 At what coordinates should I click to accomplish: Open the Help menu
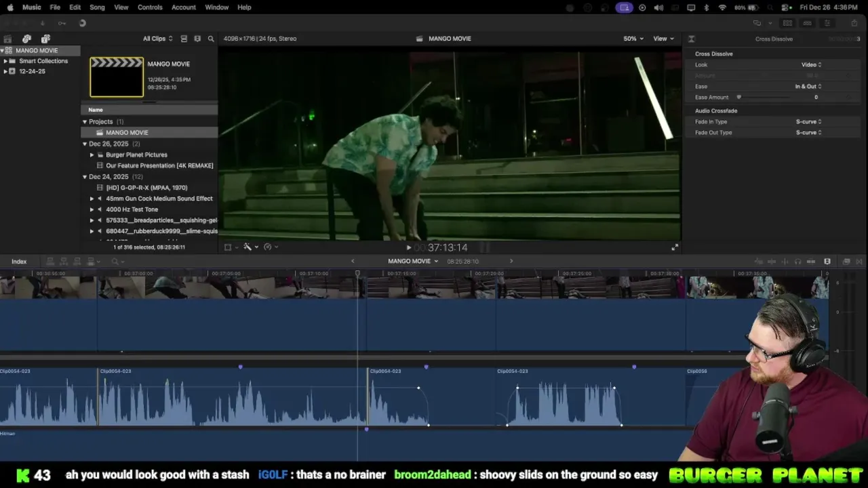click(x=244, y=7)
